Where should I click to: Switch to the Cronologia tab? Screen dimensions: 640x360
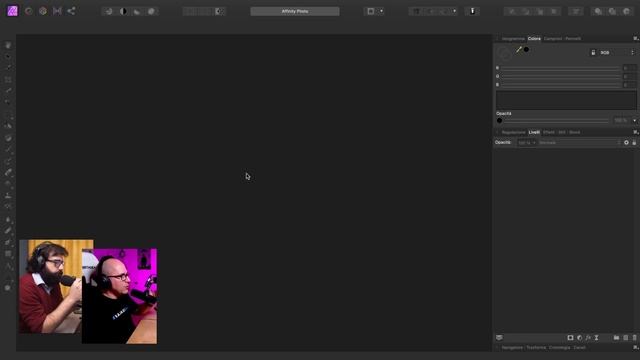pos(560,348)
